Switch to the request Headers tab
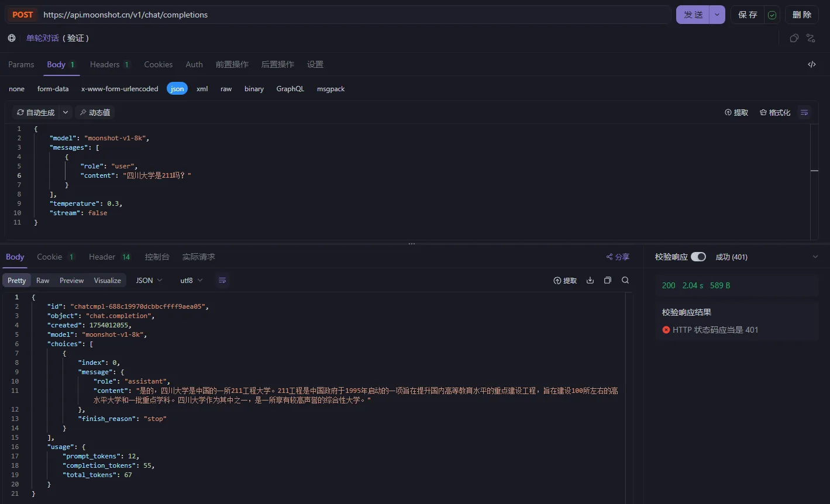This screenshot has width=830, height=504. click(x=109, y=64)
